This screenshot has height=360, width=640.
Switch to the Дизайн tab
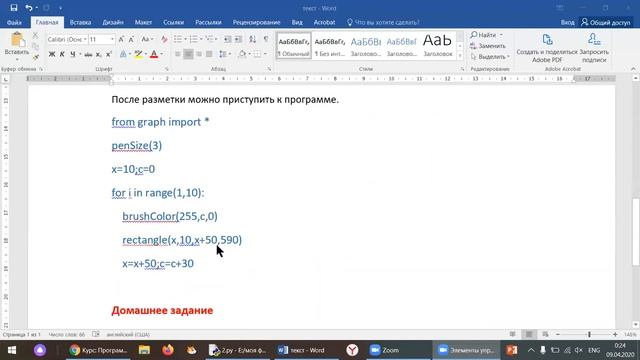[x=113, y=22]
